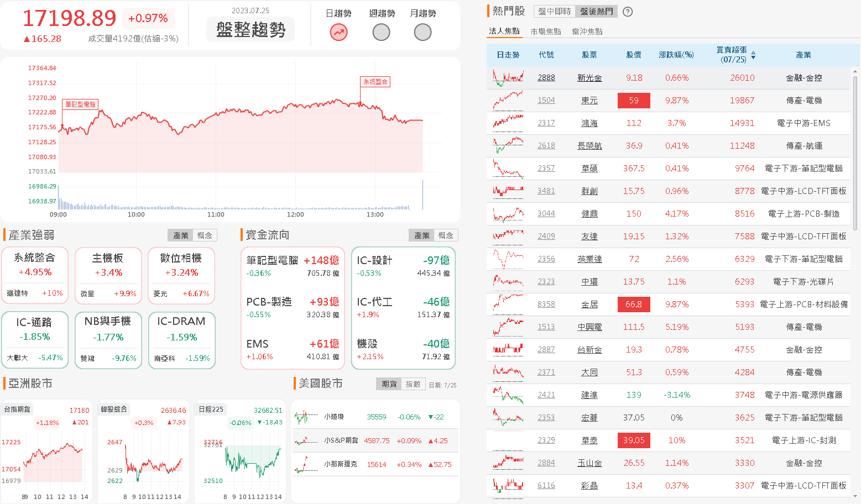This screenshot has width=861, height=504.
Task: Open the 當沖焦點 tab
Action: [x=587, y=32]
